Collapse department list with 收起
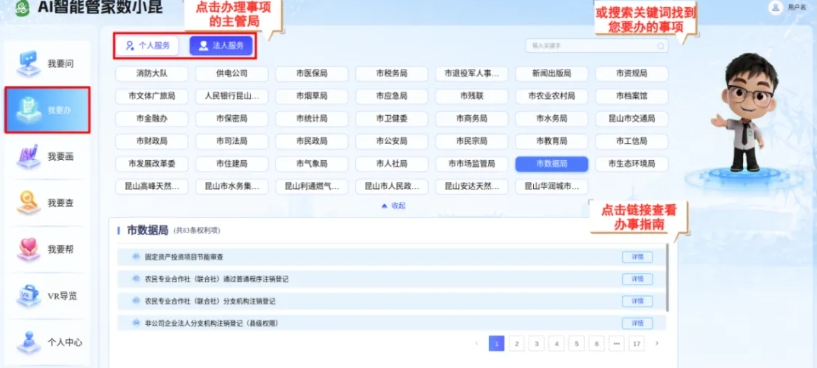Viewport: 817px width, 368px height. pos(393,206)
